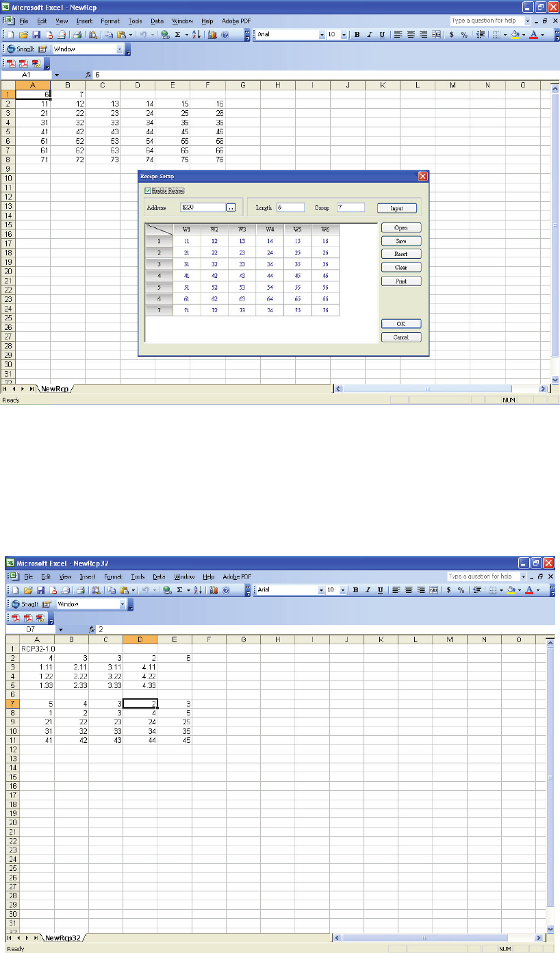Viewport: 560px width, 953px height.
Task: Uncheck Enable Recipe checkbox in Recipe Setup
Action: coord(148,190)
